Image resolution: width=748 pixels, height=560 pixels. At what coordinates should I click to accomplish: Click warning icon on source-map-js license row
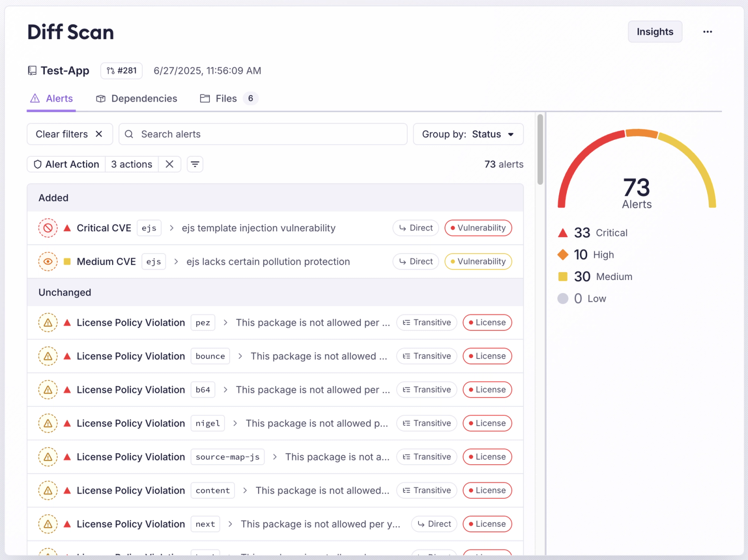(x=48, y=457)
